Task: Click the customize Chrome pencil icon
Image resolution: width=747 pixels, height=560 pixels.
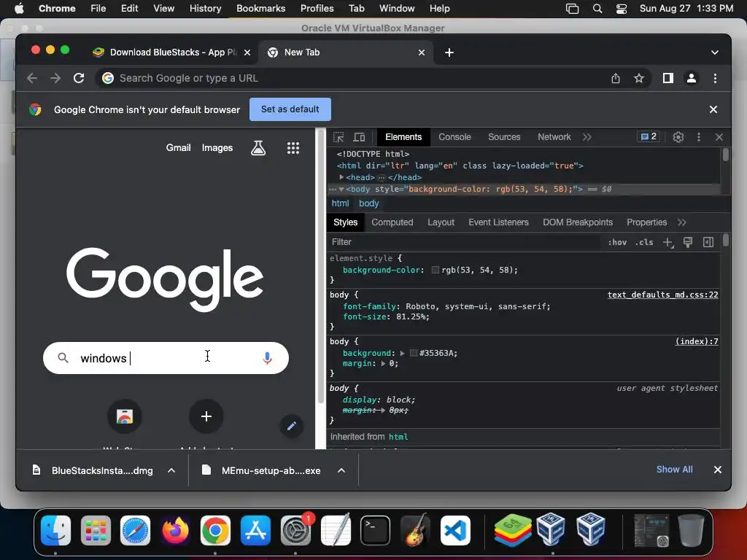Action: point(292,426)
